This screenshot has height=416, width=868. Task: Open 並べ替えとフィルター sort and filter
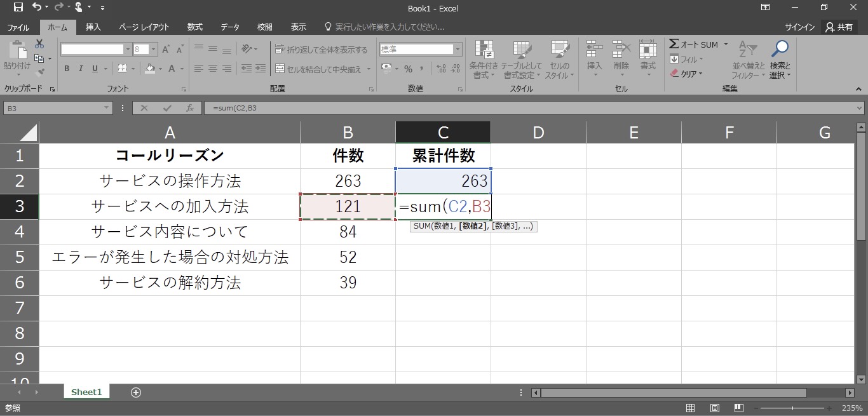click(x=749, y=60)
